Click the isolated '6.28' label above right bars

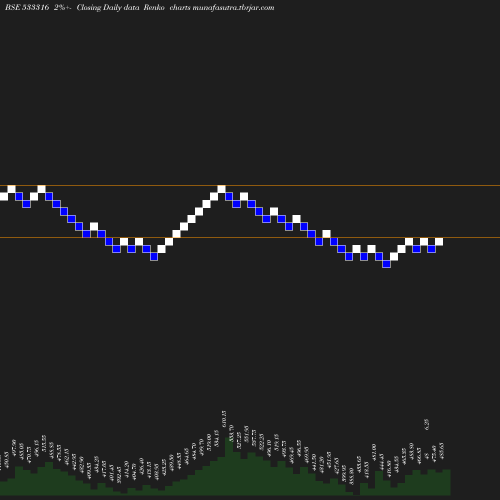click(426, 424)
